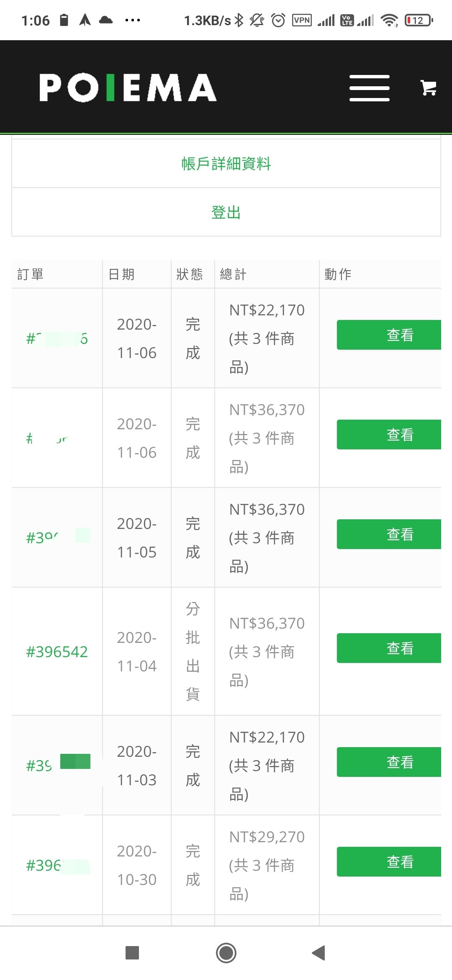Viewport: 452px width, 980px height.
Task: View the NT$36,370 order dated 2020-11-05
Action: click(389, 534)
